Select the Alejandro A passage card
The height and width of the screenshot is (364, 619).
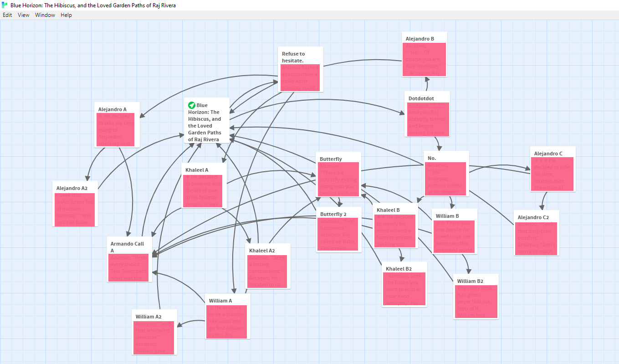click(x=117, y=125)
